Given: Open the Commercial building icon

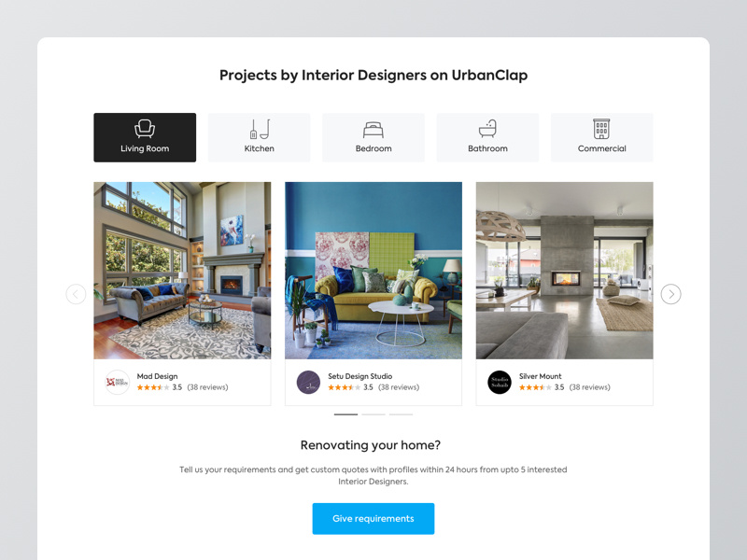Looking at the screenshot, I should (x=601, y=129).
